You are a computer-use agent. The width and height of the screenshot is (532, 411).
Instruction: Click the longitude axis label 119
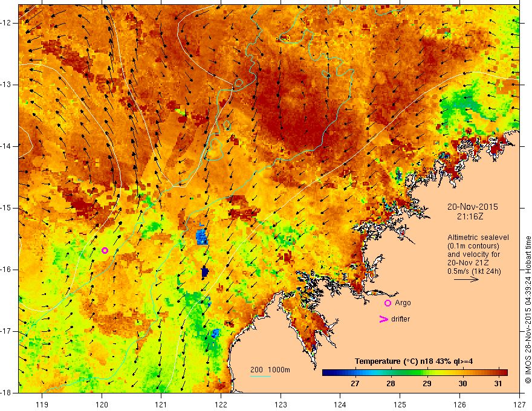(42, 404)
